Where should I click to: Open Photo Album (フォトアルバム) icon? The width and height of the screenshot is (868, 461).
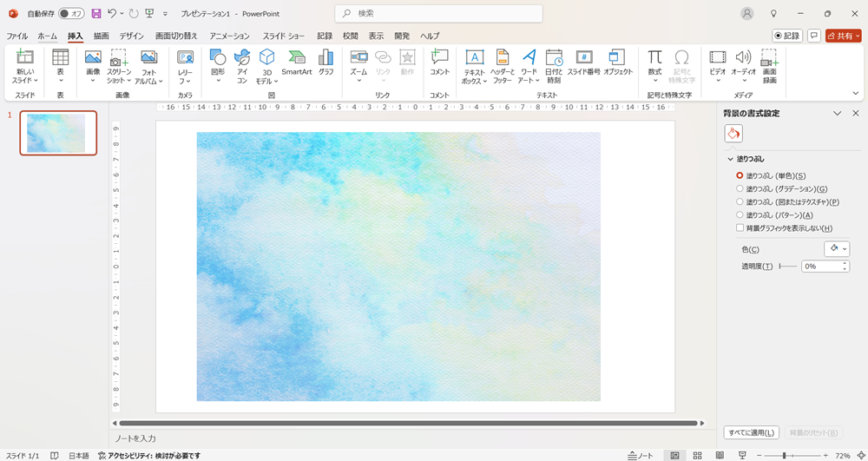pyautogui.click(x=149, y=57)
